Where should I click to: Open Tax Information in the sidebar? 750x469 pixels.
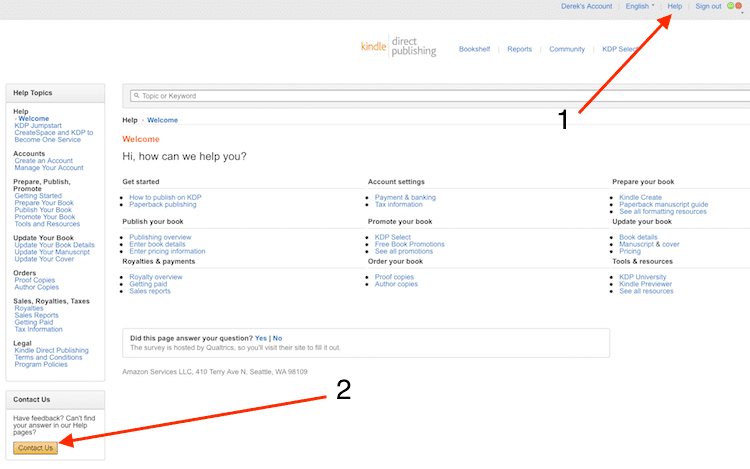38,329
